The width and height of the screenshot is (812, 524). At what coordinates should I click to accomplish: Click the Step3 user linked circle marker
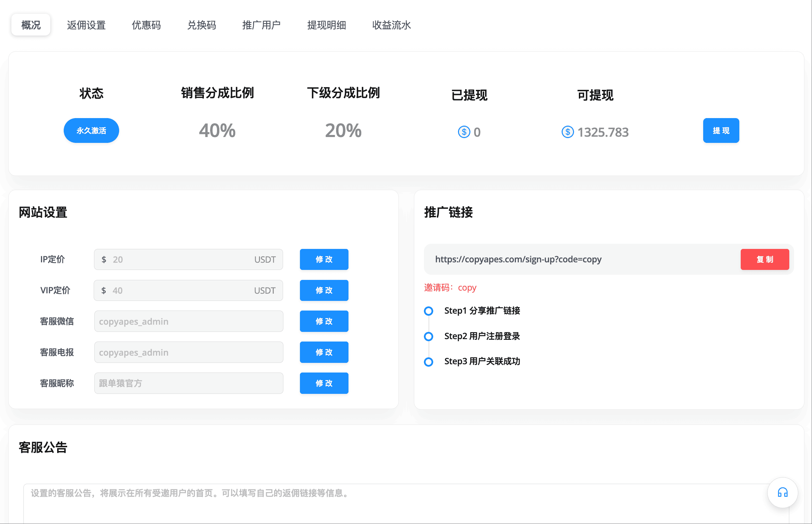click(x=428, y=362)
